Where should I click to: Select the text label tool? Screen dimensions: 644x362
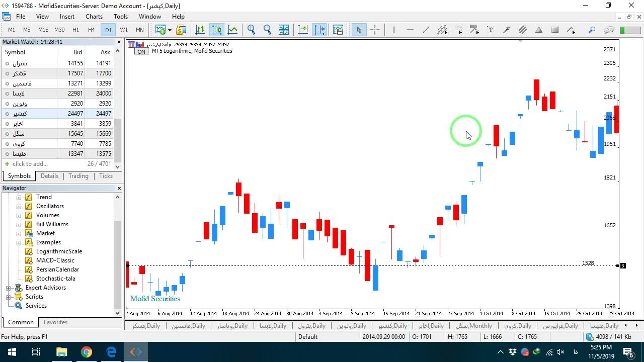click(491, 30)
